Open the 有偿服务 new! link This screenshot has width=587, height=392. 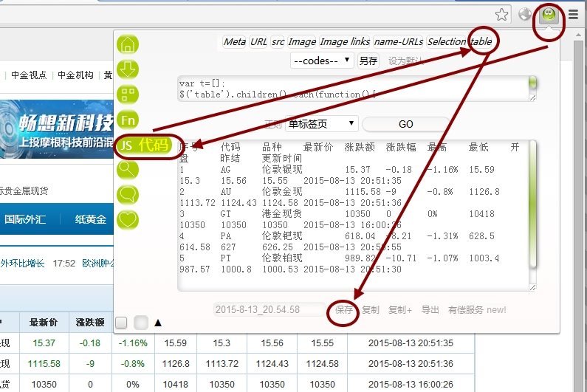tap(477, 310)
